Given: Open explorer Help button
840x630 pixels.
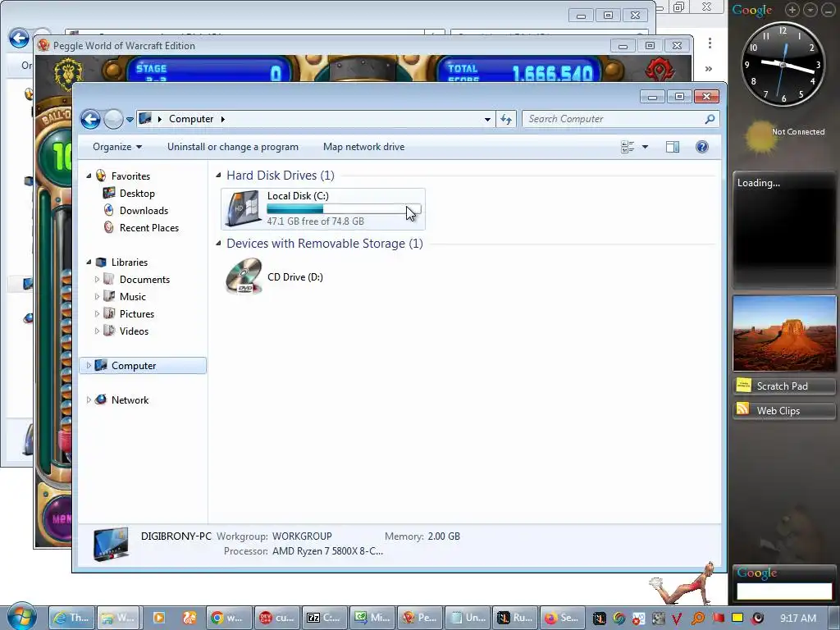Looking at the screenshot, I should pos(702,147).
